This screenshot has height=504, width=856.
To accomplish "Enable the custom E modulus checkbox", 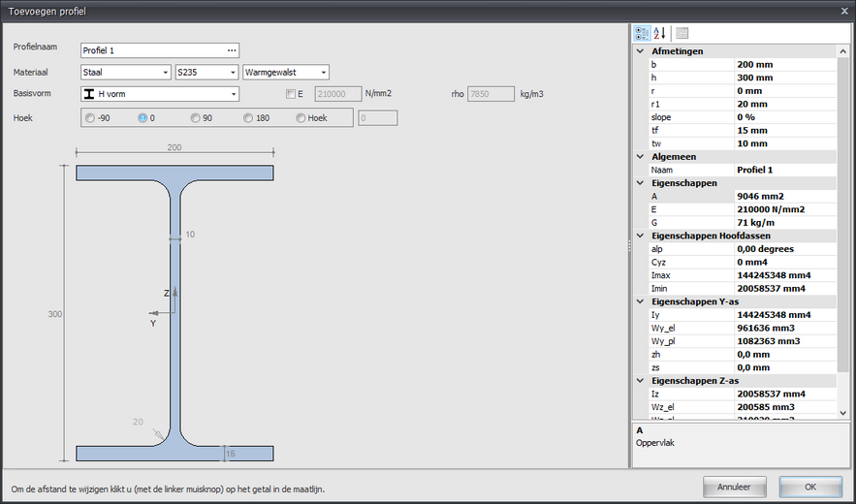I will (x=291, y=94).
